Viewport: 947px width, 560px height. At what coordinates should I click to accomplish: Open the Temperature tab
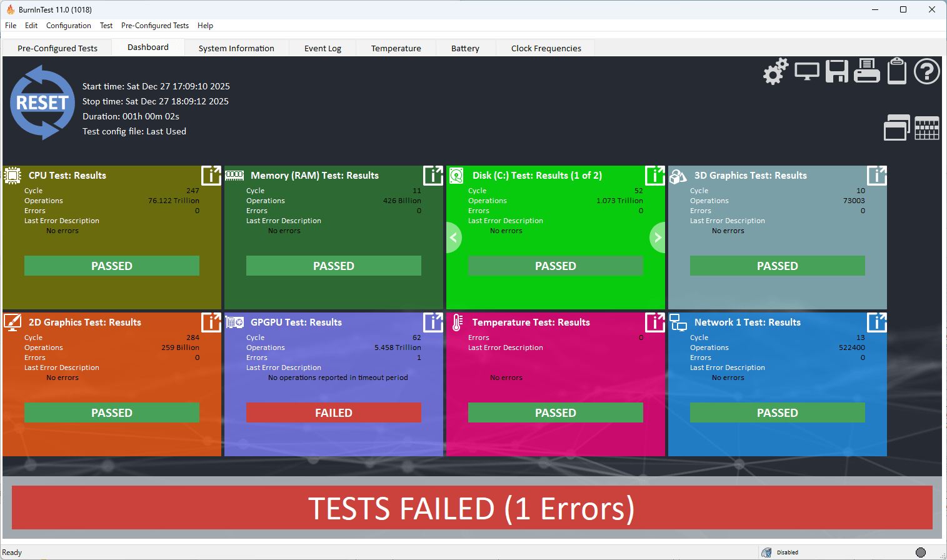click(396, 48)
